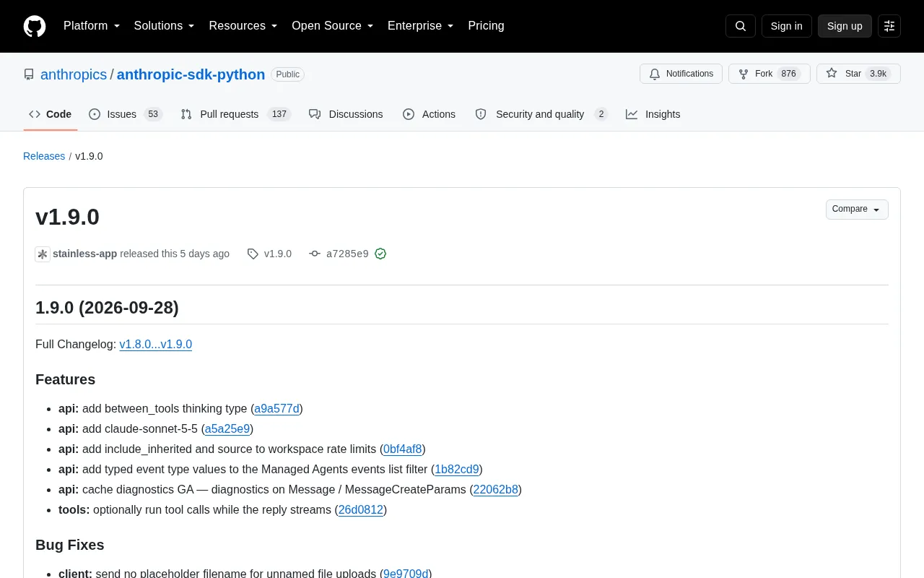This screenshot has height=578, width=924.
Task: Open the GitHub homepage logo
Action: pos(35,26)
